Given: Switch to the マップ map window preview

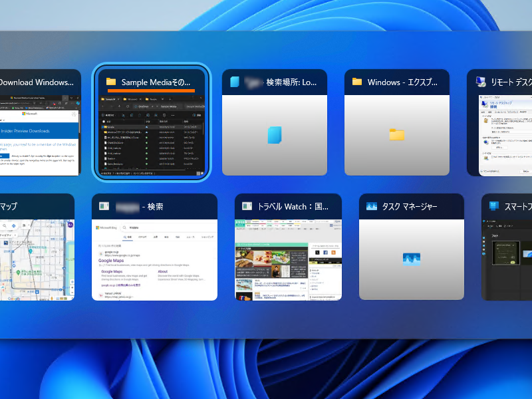Looking at the screenshot, I should coord(37,260).
